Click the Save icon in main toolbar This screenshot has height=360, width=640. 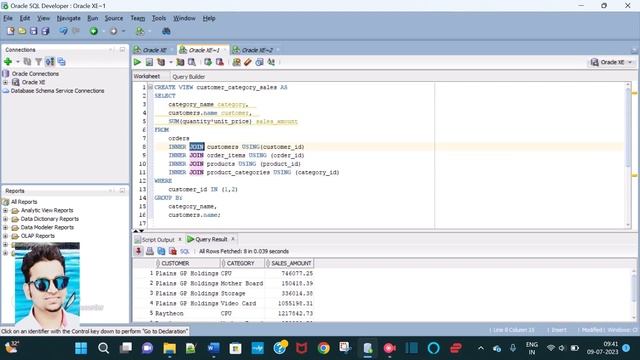tap(33, 31)
